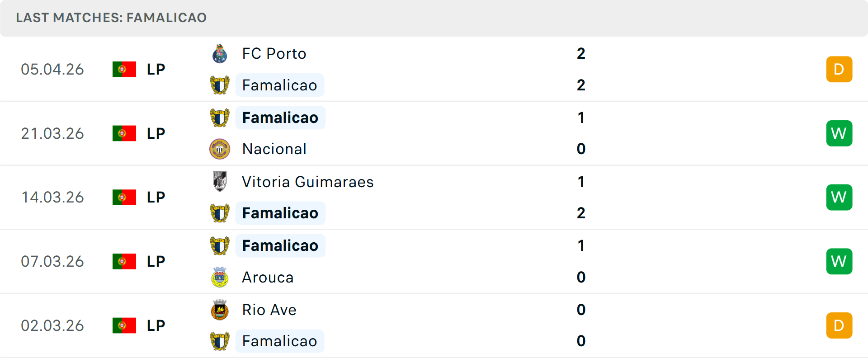Click W result badge for Arouca match

[x=839, y=261]
